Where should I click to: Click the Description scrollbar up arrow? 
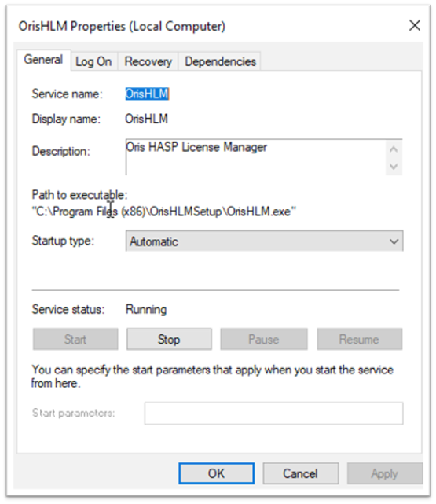pyautogui.click(x=394, y=149)
